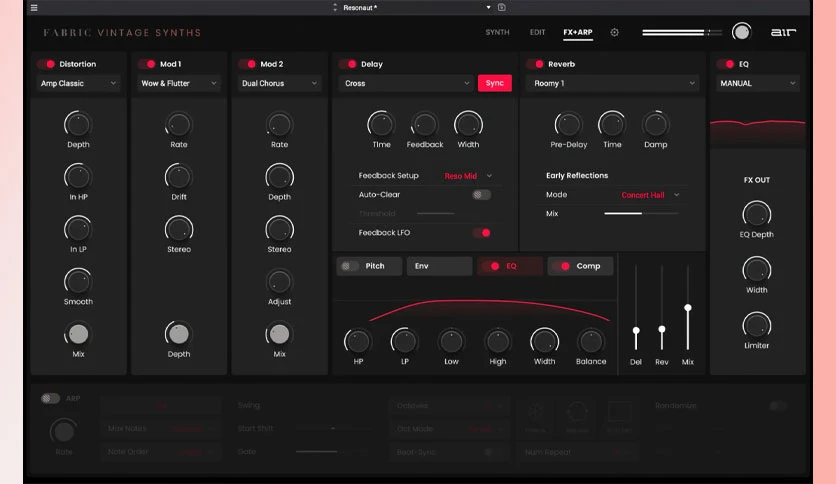Screen dimensions: 836x484
Task: Click the Mod 2 Mix knob
Action: click(x=279, y=334)
